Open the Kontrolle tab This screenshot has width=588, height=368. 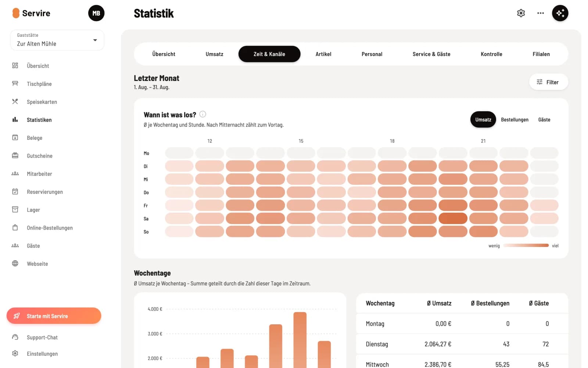(491, 54)
